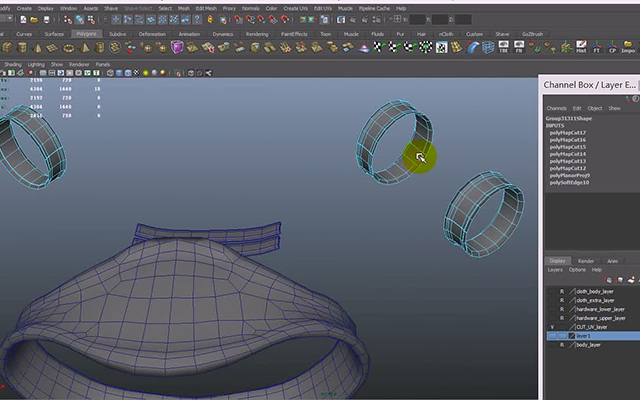
Task: Create a polygon plane from the shelf
Action: coord(52,48)
